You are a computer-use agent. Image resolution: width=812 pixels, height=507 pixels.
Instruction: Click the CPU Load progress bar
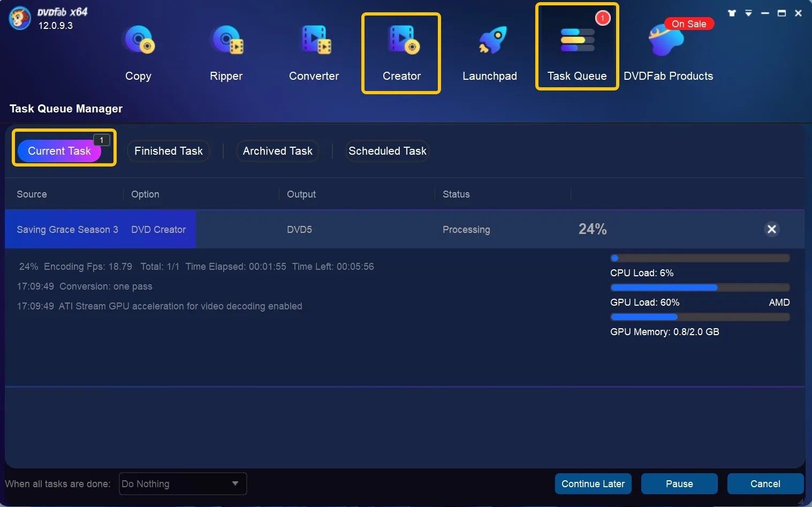tap(700, 258)
